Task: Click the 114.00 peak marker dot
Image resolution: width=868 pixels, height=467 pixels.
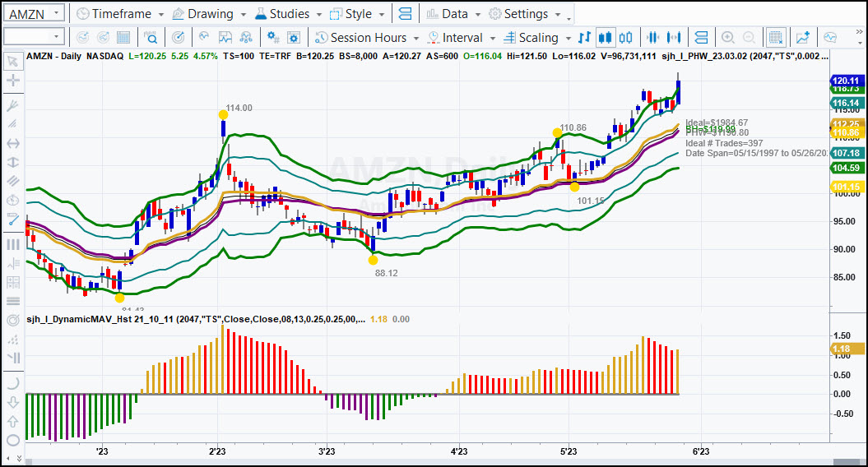Action: point(223,115)
